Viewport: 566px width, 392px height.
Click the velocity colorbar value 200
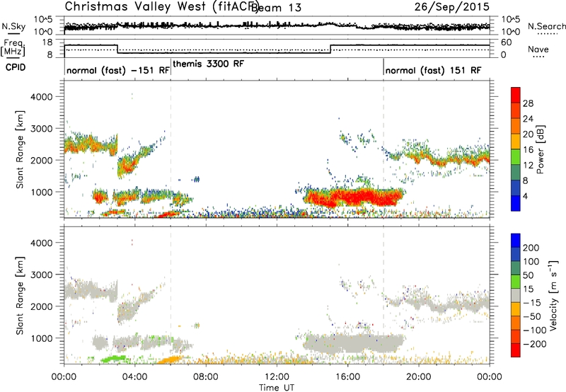[x=531, y=248]
